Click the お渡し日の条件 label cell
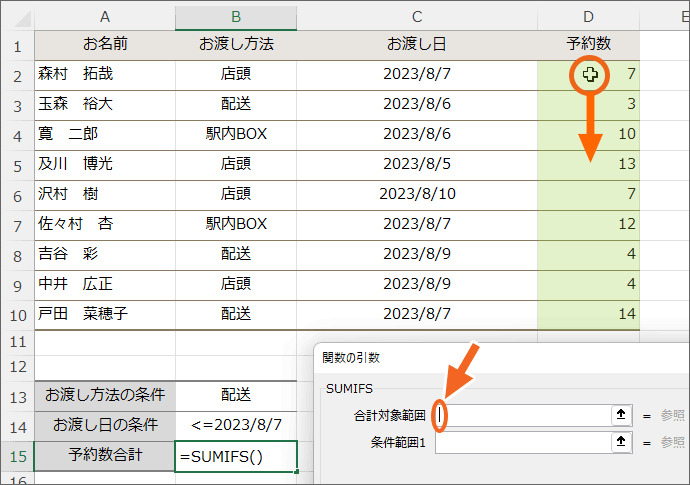This screenshot has height=485, width=690. point(105,425)
